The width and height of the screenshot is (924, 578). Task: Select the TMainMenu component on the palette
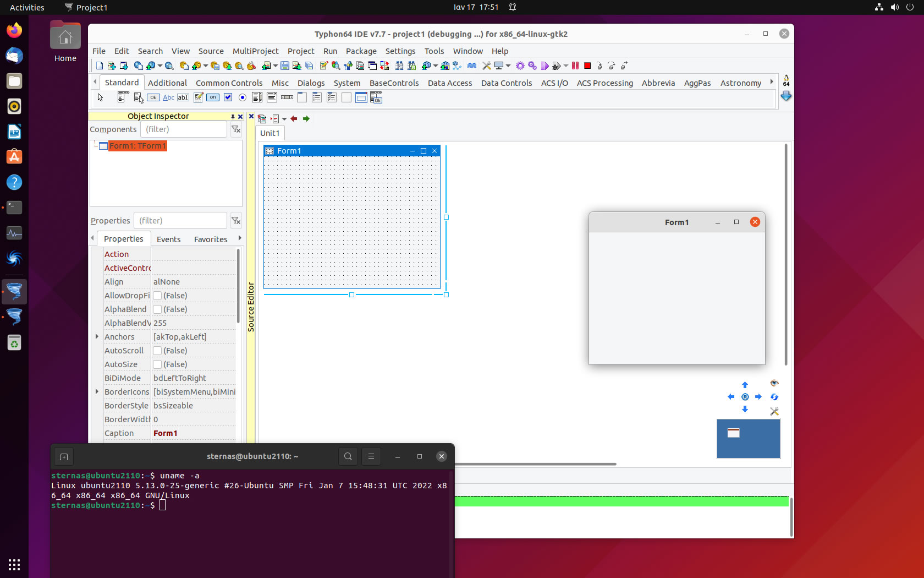click(123, 97)
